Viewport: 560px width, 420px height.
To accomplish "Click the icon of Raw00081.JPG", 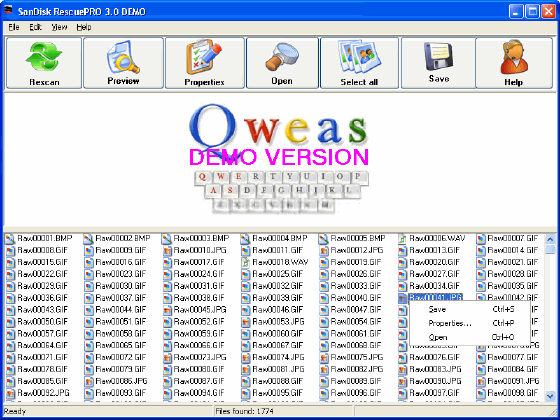I will (x=245, y=369).
